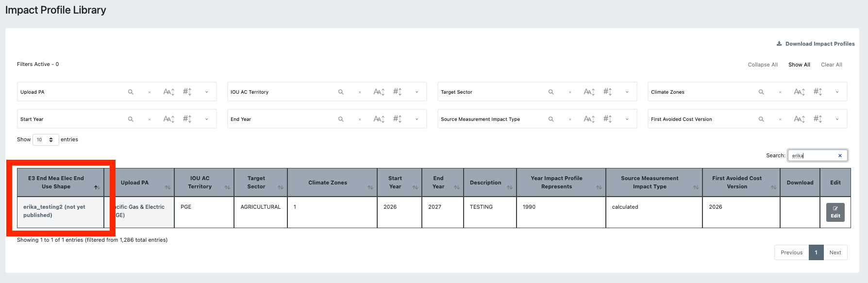The width and height of the screenshot is (868, 283).
Task: Expand the IOU AC Territory filter dropdown
Action: tap(417, 92)
